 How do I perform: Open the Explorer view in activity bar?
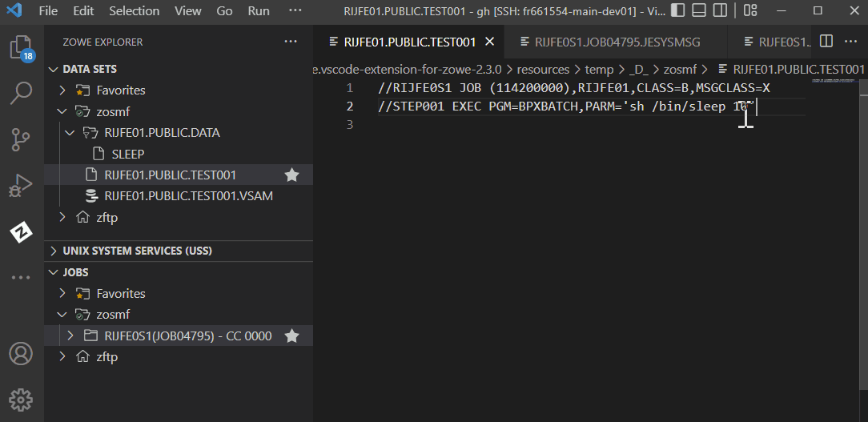pyautogui.click(x=21, y=48)
